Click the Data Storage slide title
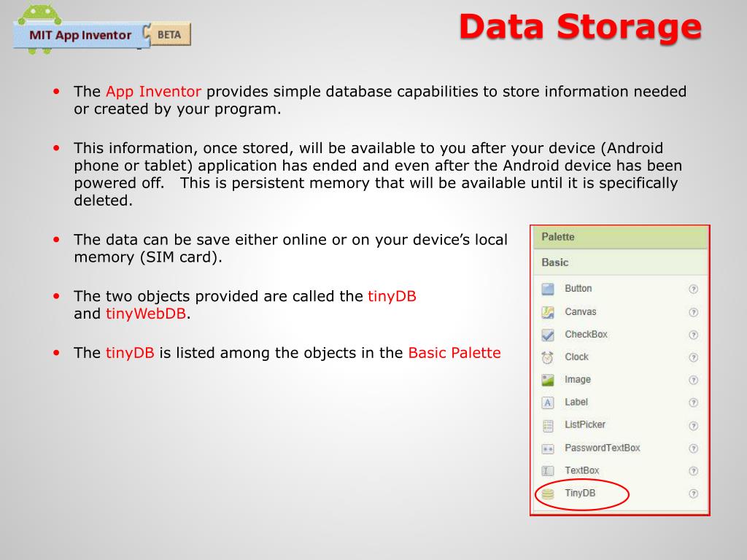The width and height of the screenshot is (747, 560). (x=580, y=27)
